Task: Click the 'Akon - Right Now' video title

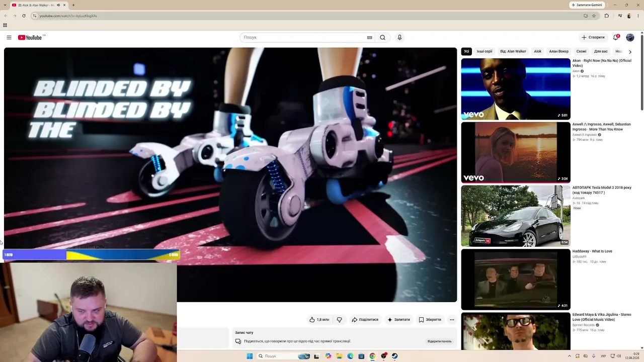Action: 602,63
